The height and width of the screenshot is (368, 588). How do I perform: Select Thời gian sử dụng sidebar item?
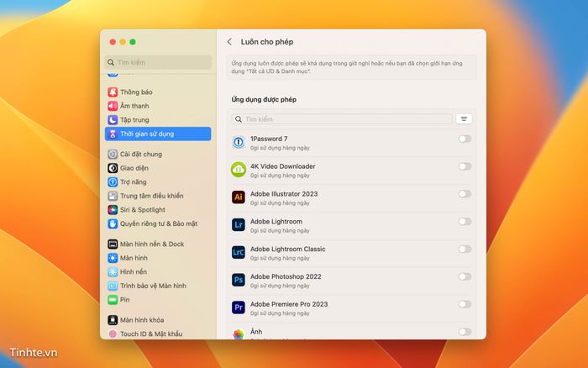158,134
